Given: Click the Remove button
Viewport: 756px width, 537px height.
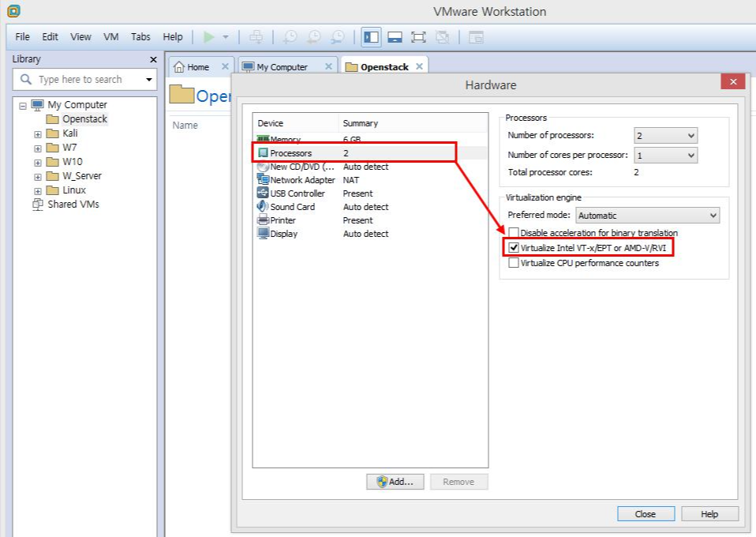Looking at the screenshot, I should [458, 482].
